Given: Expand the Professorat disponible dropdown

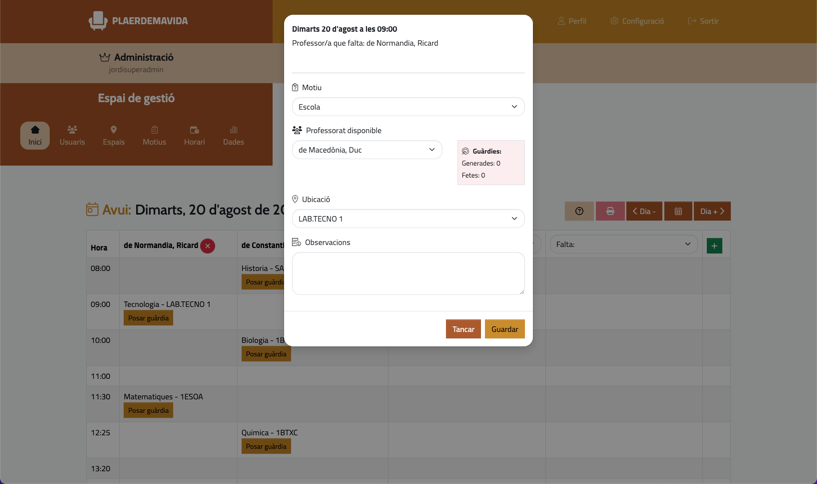Looking at the screenshot, I should click(367, 150).
